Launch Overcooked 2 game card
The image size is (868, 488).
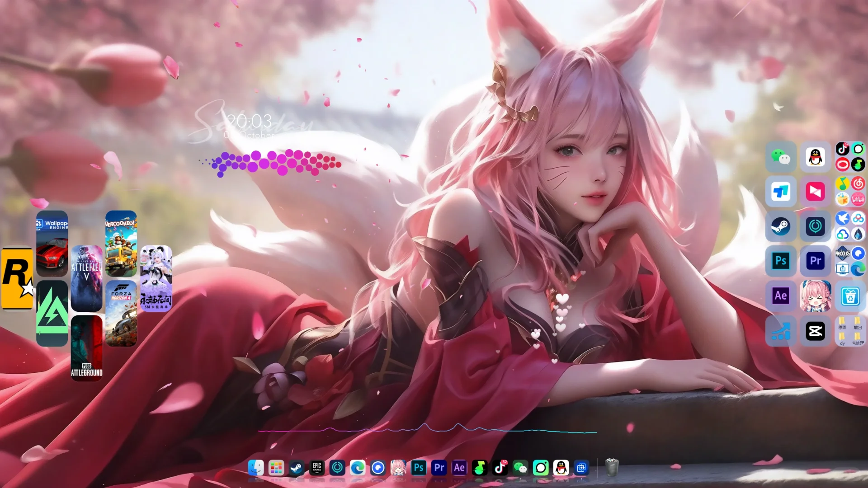point(121,244)
